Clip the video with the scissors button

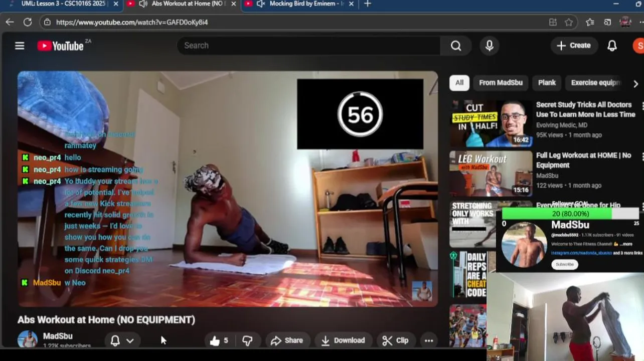click(x=396, y=340)
